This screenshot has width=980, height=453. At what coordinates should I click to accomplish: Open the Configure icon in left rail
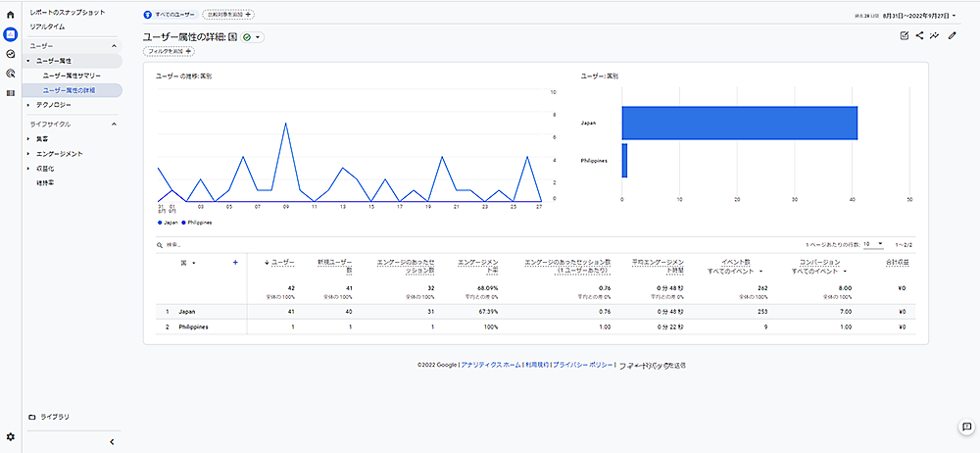click(x=11, y=92)
